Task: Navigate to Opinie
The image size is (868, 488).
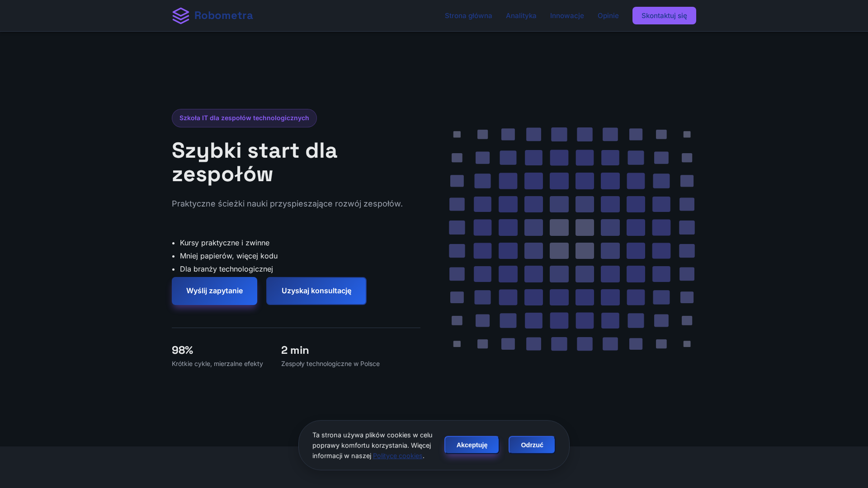Action: (x=608, y=16)
